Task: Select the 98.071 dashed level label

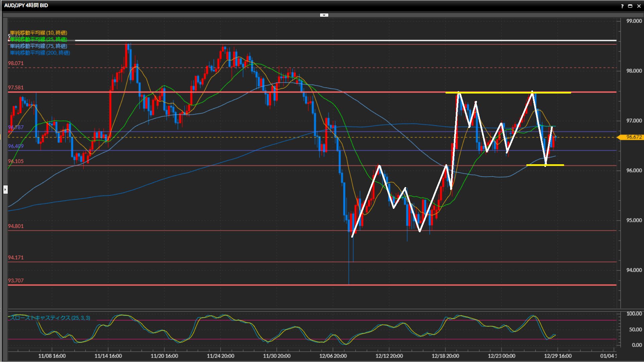Action: coord(16,63)
